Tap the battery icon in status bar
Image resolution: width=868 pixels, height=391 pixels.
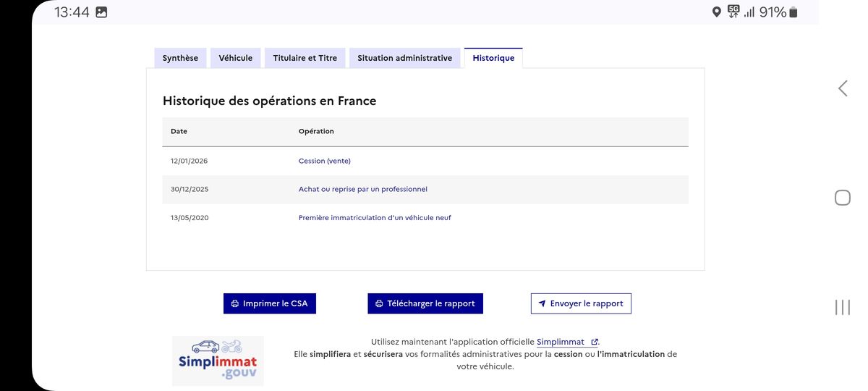(x=793, y=12)
